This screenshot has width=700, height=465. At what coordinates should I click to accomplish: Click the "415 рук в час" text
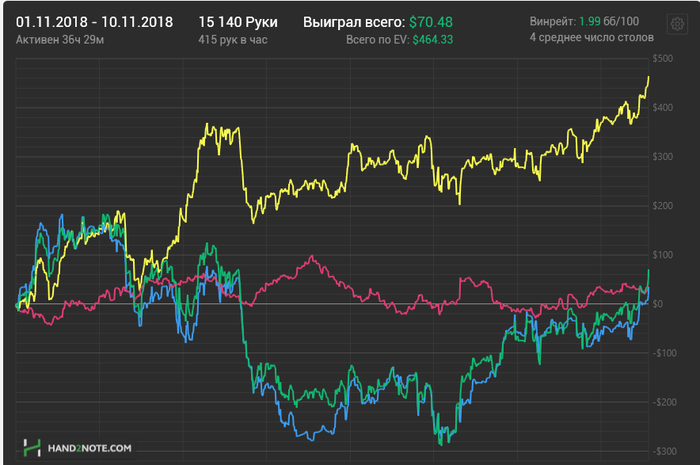(x=233, y=40)
